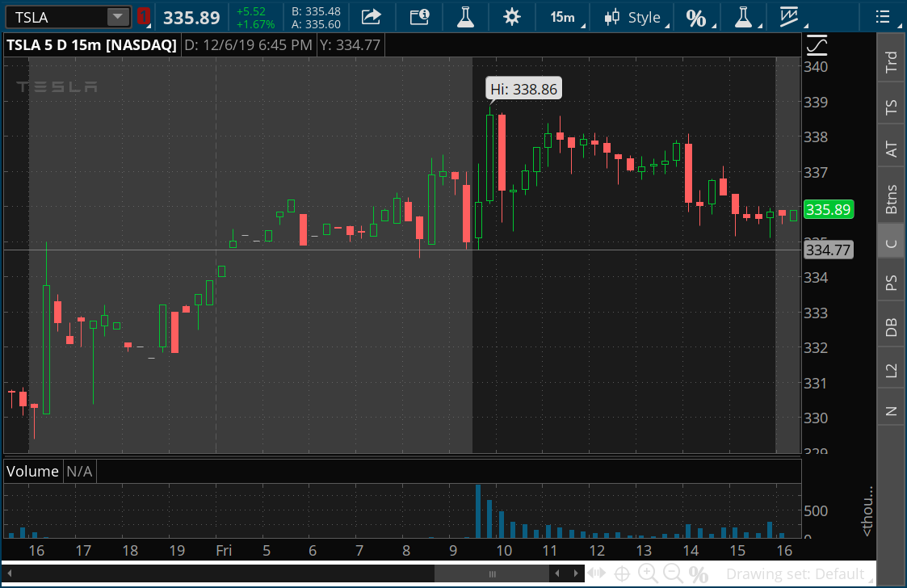The image size is (907, 588).
Task: Click the Y: 334.77 readout in header
Action: 350,45
